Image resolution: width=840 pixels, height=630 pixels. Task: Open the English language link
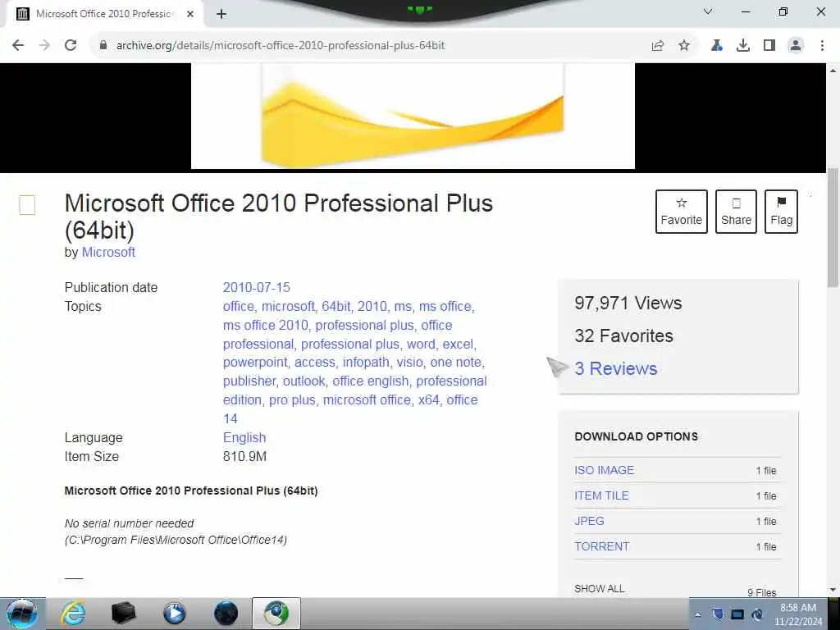tap(244, 438)
